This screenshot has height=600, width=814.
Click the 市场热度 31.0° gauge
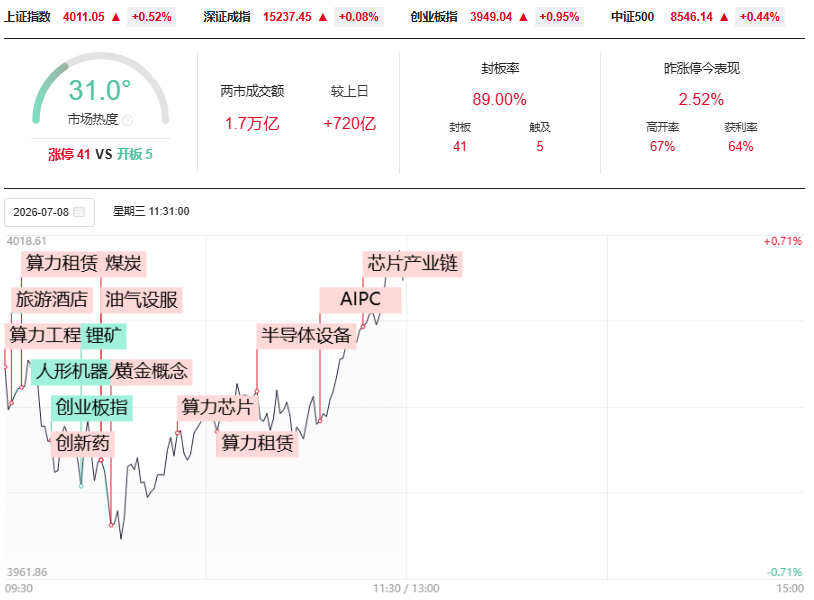100,89
